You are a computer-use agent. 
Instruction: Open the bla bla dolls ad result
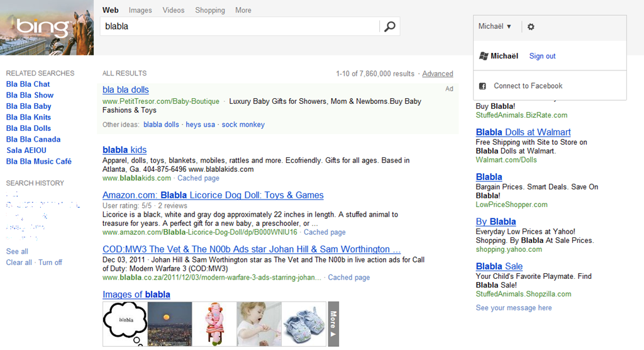point(126,89)
